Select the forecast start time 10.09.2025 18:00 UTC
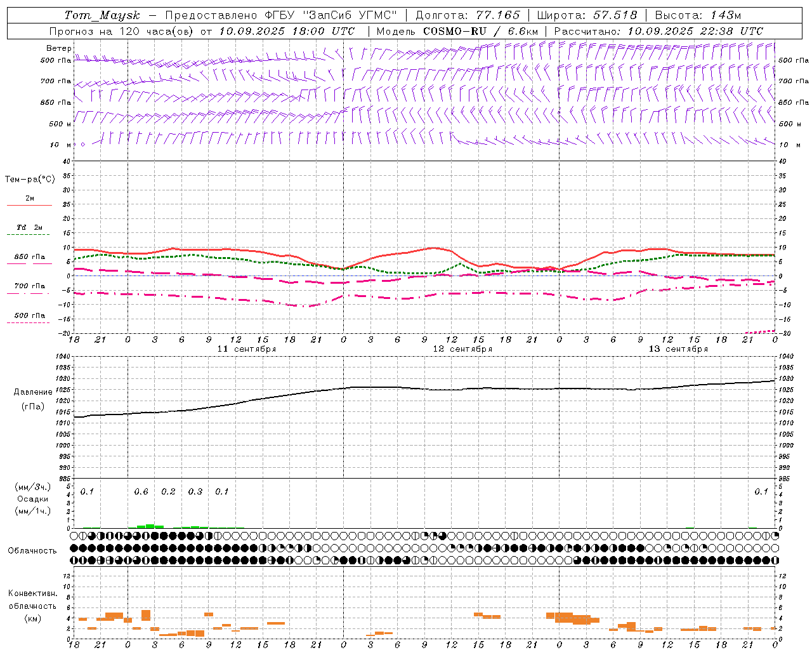 click(287, 31)
